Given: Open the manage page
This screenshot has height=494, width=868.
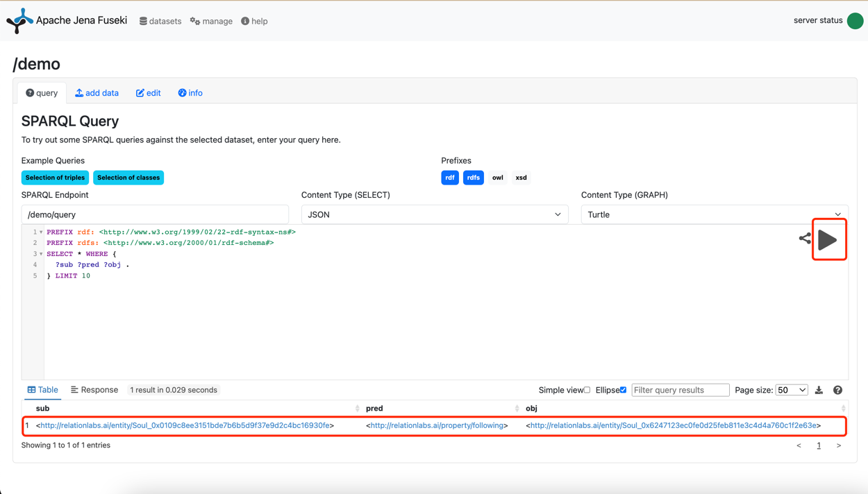Looking at the screenshot, I should (x=211, y=22).
